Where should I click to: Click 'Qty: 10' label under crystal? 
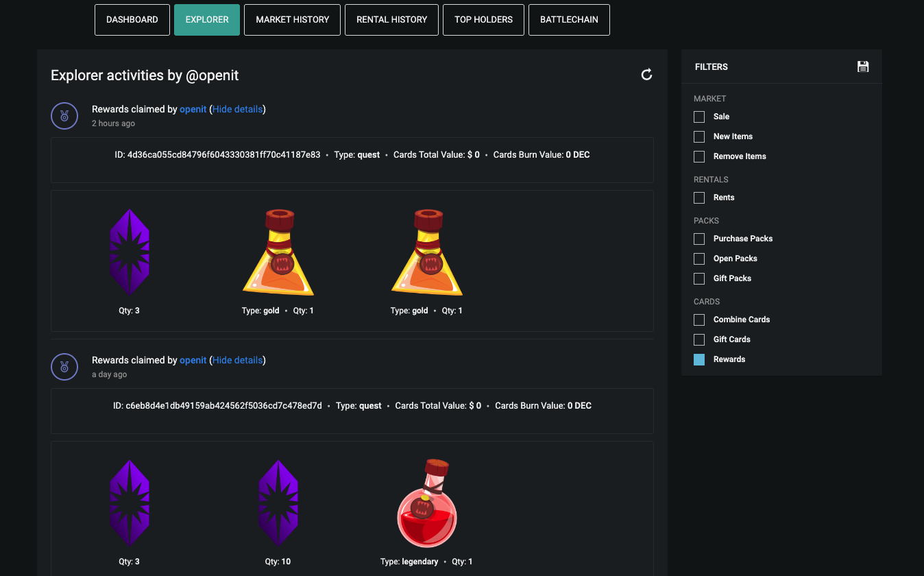[278, 562]
